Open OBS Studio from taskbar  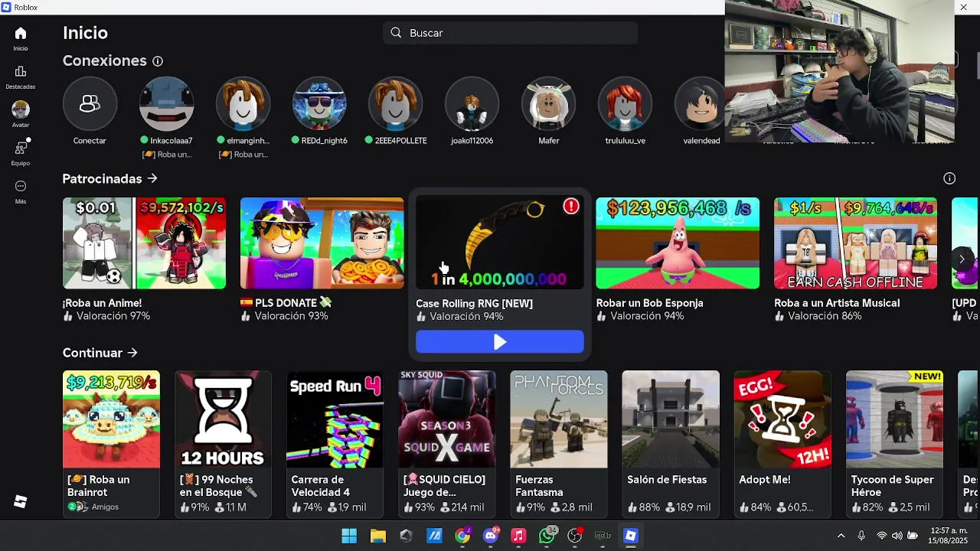(x=575, y=536)
